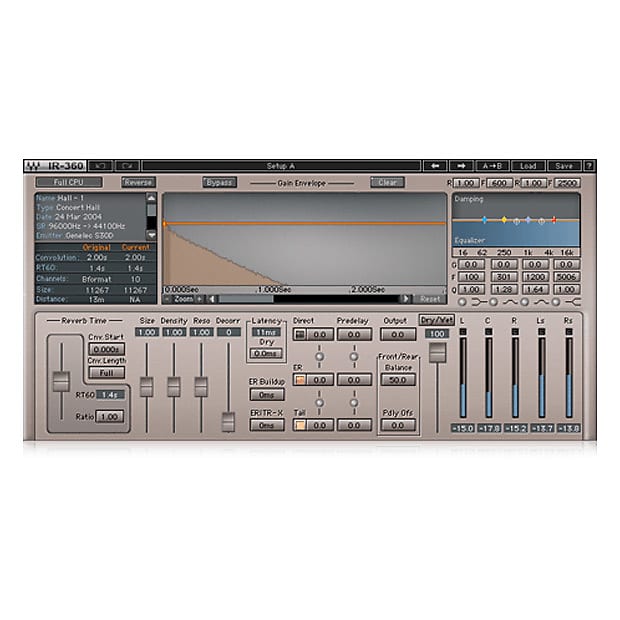Click the IR info list down arrow

point(151,235)
